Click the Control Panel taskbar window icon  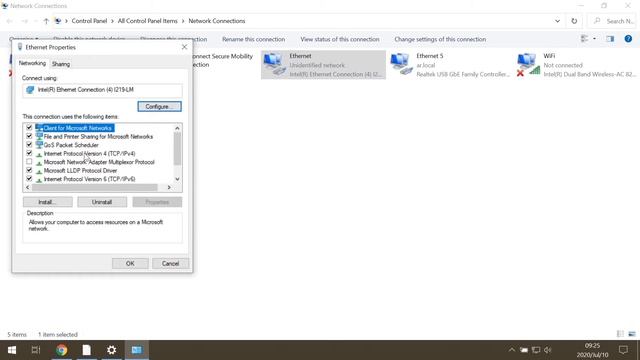(x=137, y=350)
